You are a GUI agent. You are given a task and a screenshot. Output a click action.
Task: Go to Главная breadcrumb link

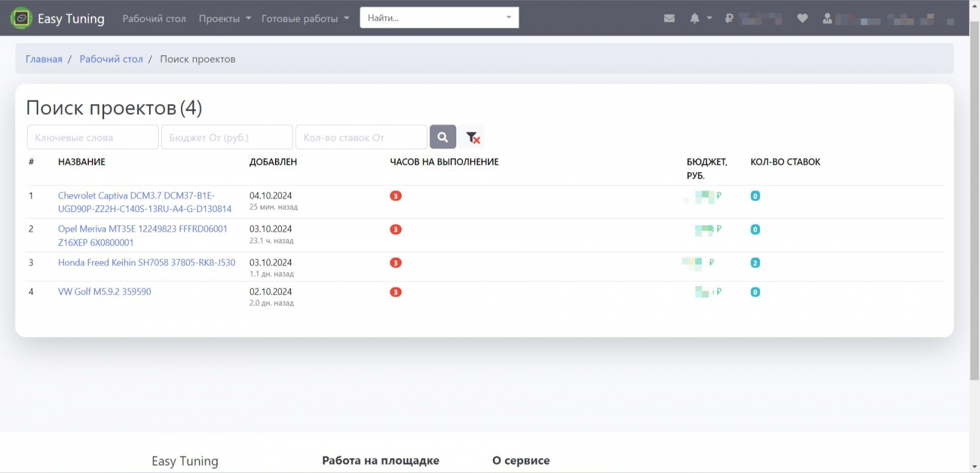coord(44,59)
